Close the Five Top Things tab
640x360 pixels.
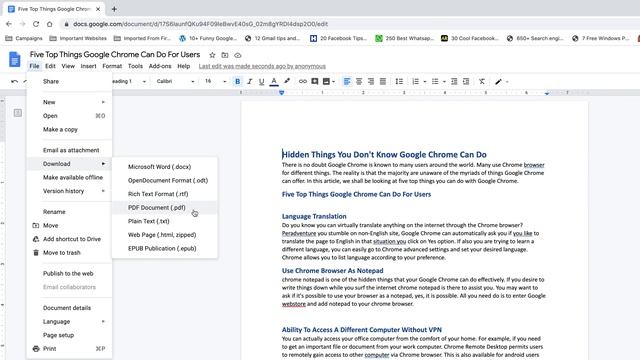click(98, 9)
